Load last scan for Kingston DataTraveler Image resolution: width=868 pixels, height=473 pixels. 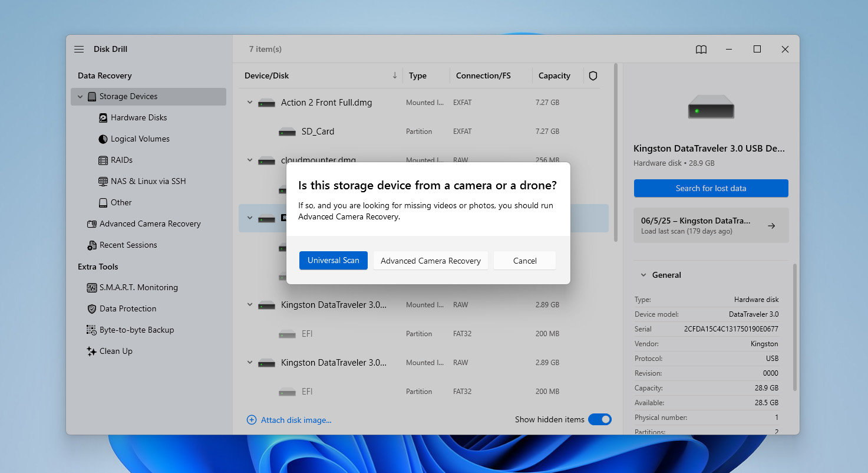click(711, 225)
